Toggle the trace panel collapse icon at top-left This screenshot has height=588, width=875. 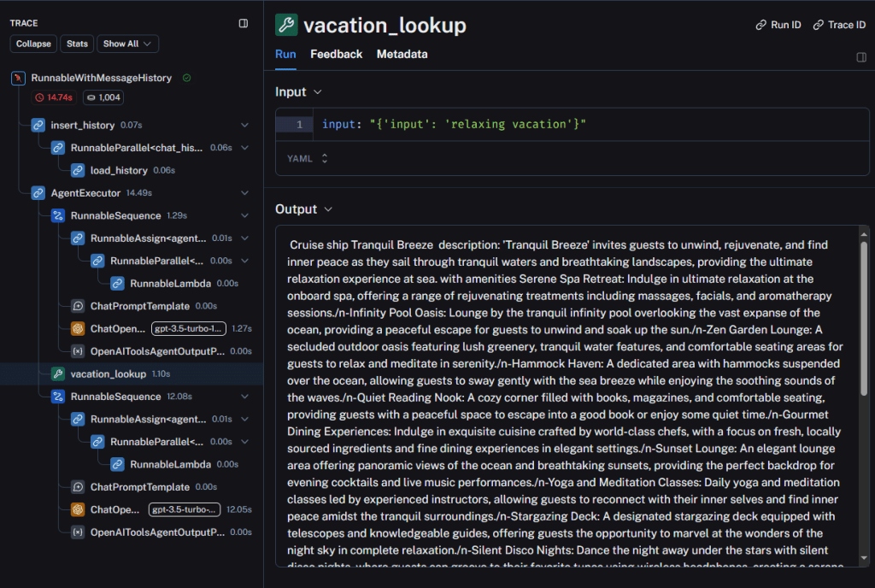coord(244,23)
